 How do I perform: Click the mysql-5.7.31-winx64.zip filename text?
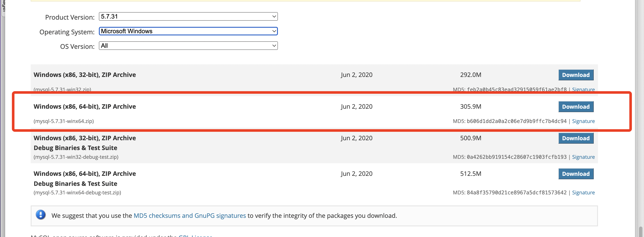click(x=64, y=121)
